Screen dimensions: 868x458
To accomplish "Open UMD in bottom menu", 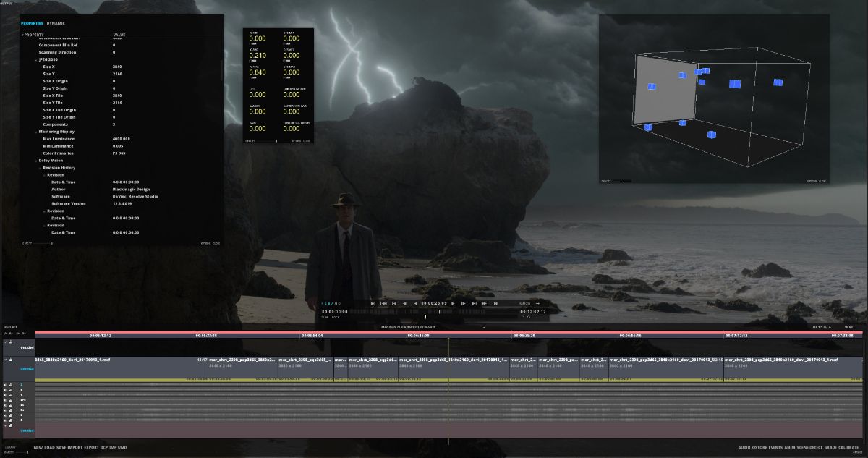I will [122, 448].
